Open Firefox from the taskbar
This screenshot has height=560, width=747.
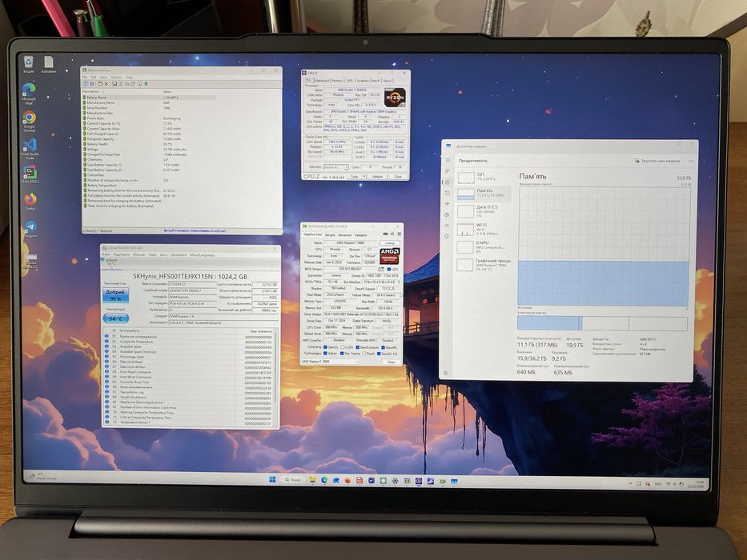347,480
